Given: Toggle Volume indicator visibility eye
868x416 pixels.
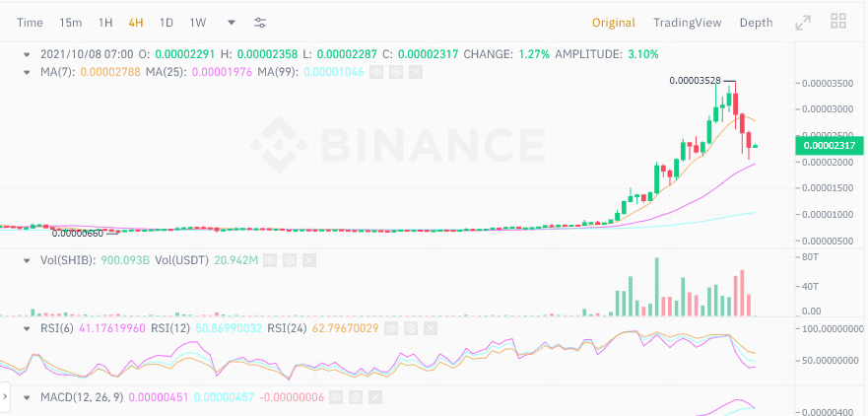Looking at the screenshot, I should pyautogui.click(x=270, y=260).
